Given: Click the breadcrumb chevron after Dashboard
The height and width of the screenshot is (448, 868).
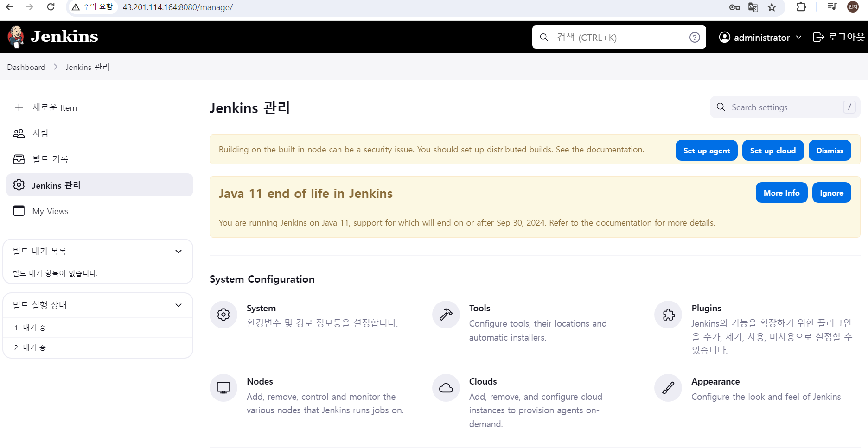Looking at the screenshot, I should pyautogui.click(x=56, y=67).
